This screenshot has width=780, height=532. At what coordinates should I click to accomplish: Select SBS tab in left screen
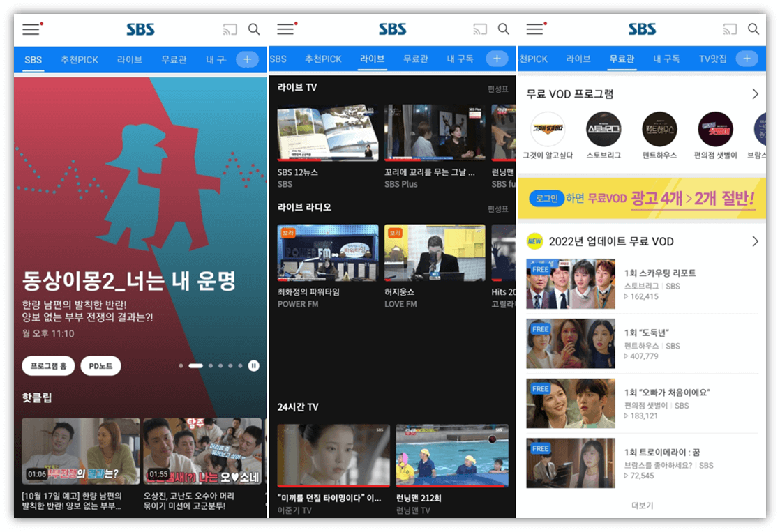tap(33, 60)
